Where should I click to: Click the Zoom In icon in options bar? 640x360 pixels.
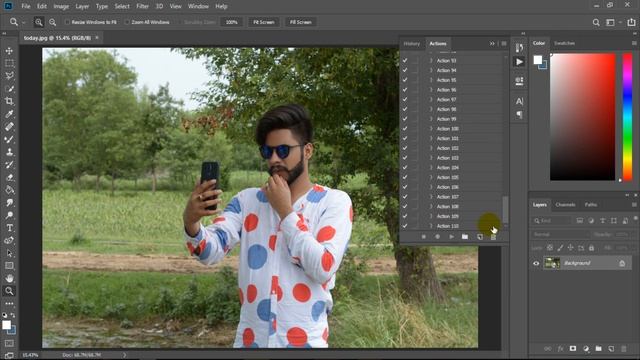(39, 22)
